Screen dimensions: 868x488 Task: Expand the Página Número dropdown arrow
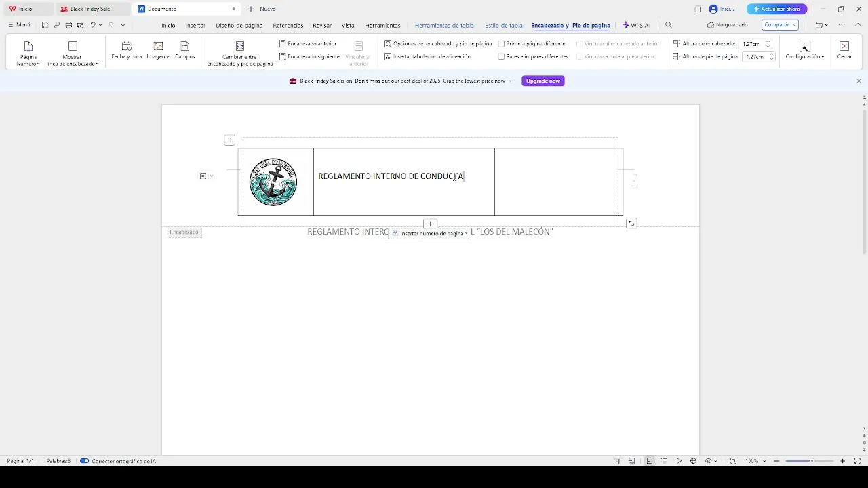[x=38, y=64]
